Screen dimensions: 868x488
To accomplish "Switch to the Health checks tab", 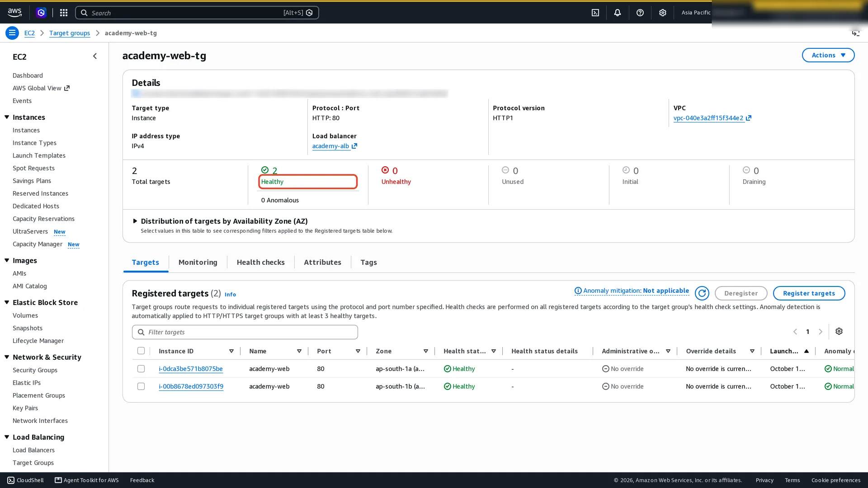I will tap(261, 262).
